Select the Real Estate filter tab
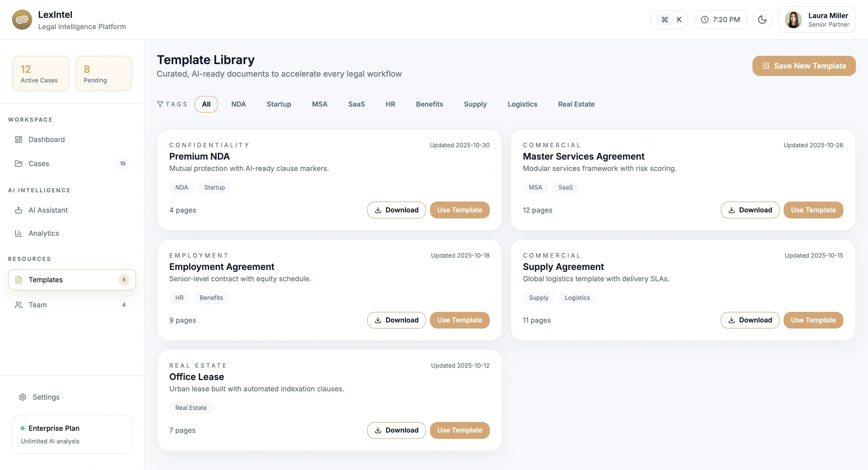The width and height of the screenshot is (868, 470). pos(576,104)
